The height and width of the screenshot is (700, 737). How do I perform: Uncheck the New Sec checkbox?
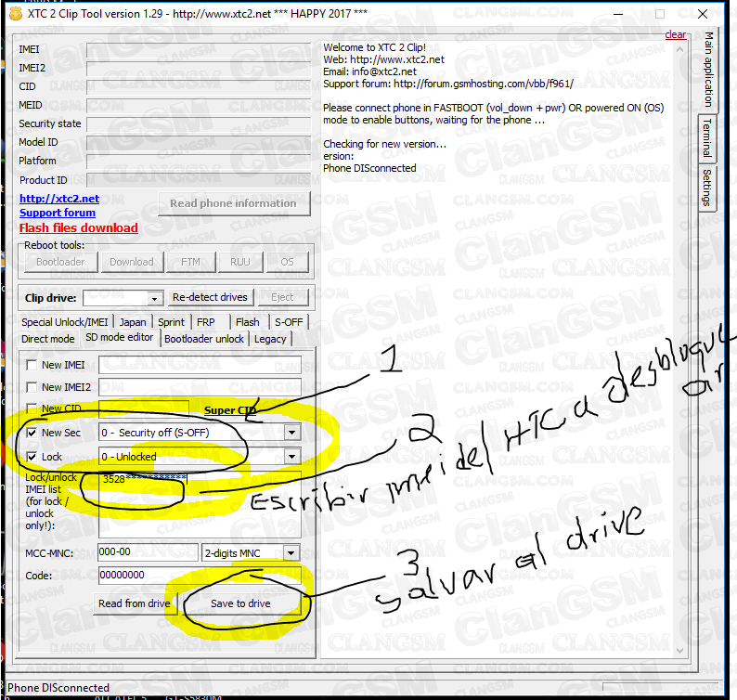click(32, 433)
